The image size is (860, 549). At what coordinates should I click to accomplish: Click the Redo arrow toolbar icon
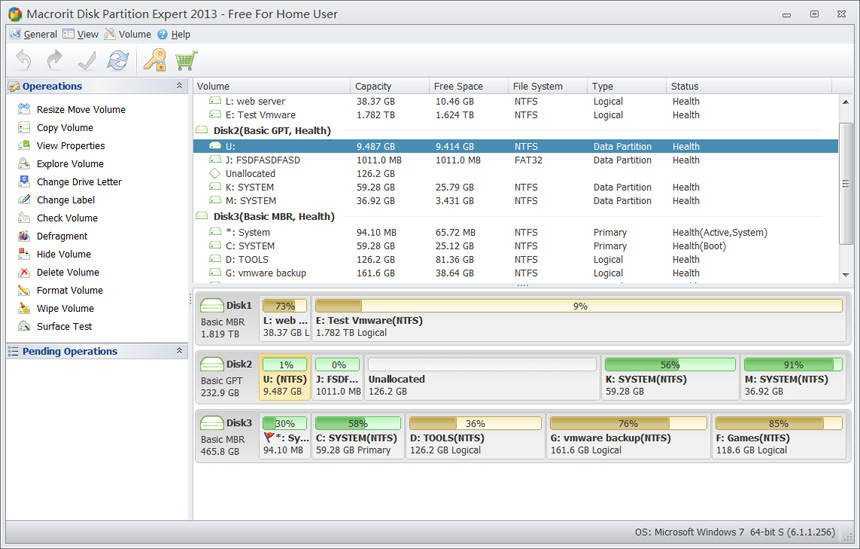click(55, 60)
